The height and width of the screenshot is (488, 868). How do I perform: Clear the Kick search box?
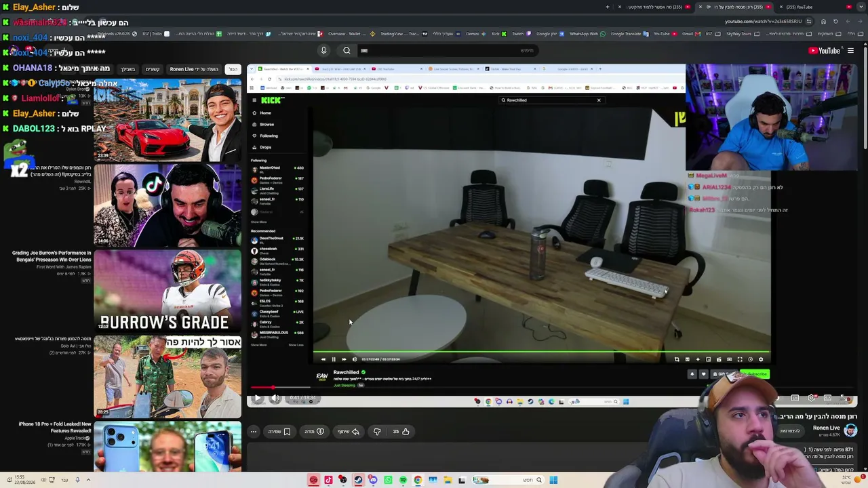pos(599,100)
